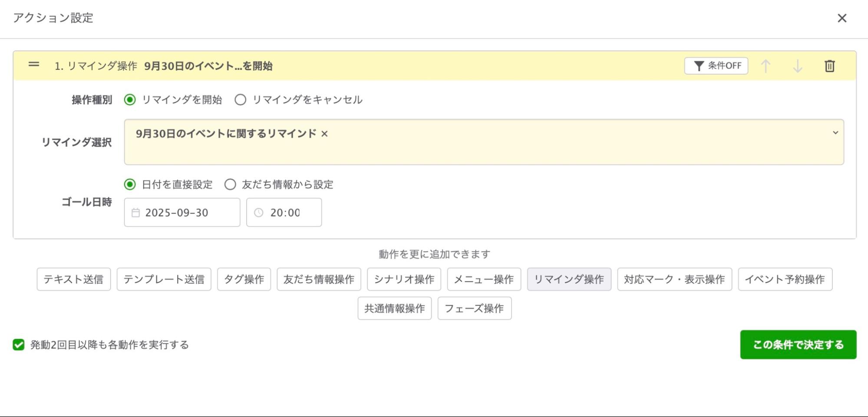Close the action settings dialog

(x=842, y=18)
